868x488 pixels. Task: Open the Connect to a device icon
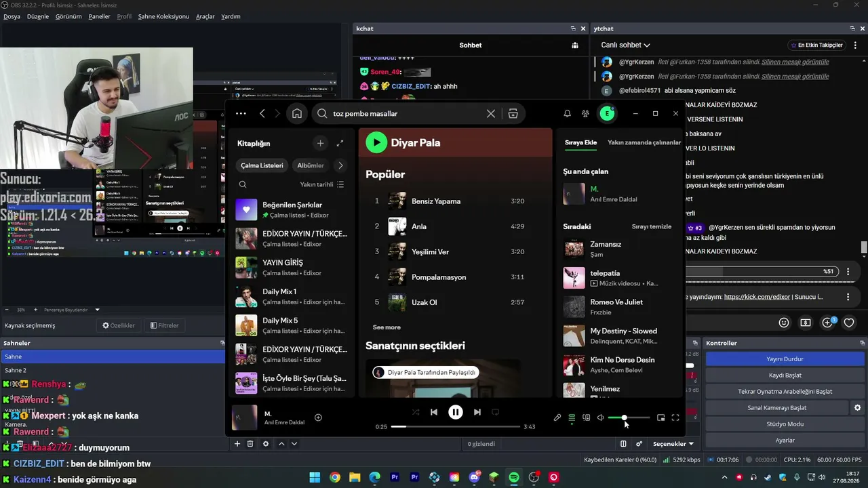click(x=587, y=418)
